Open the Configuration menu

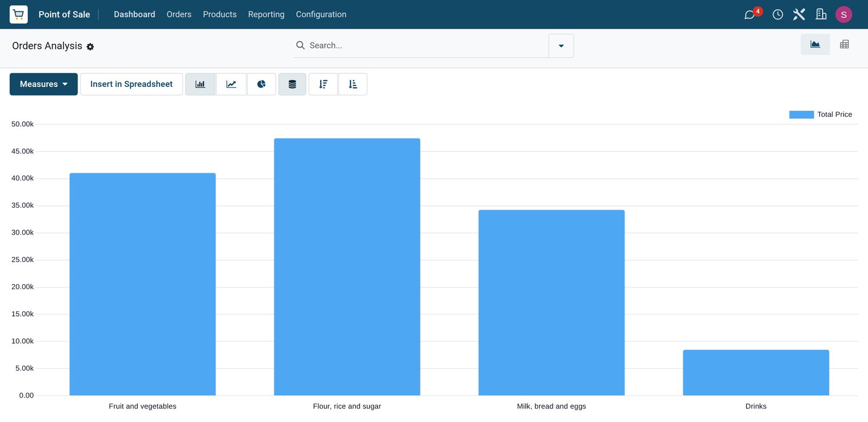(321, 14)
